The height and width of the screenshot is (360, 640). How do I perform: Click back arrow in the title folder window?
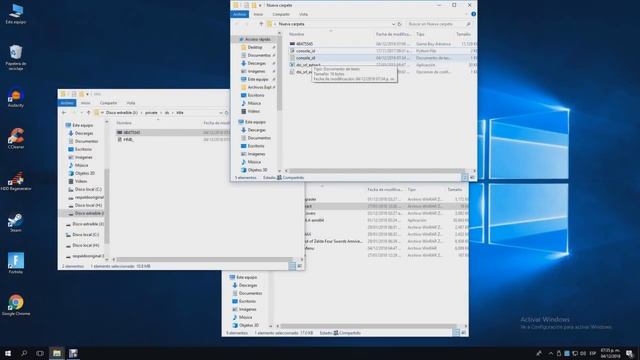(64, 113)
